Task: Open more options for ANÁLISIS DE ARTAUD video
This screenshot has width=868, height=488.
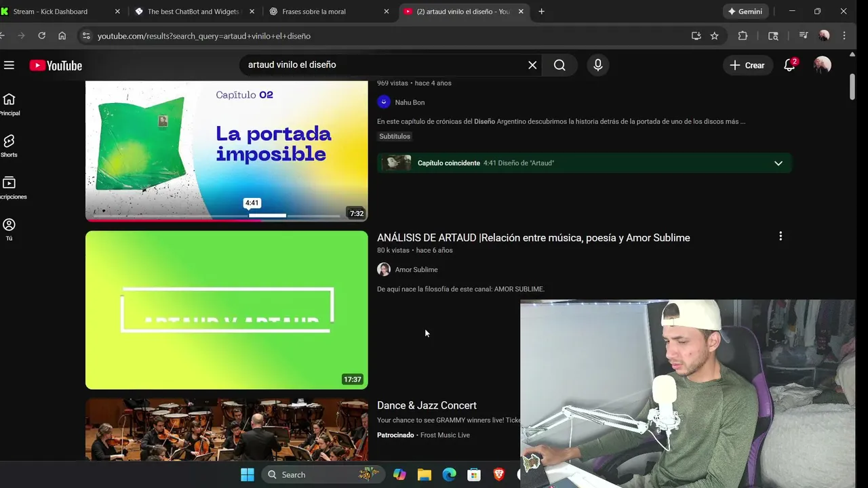Action: (781, 237)
